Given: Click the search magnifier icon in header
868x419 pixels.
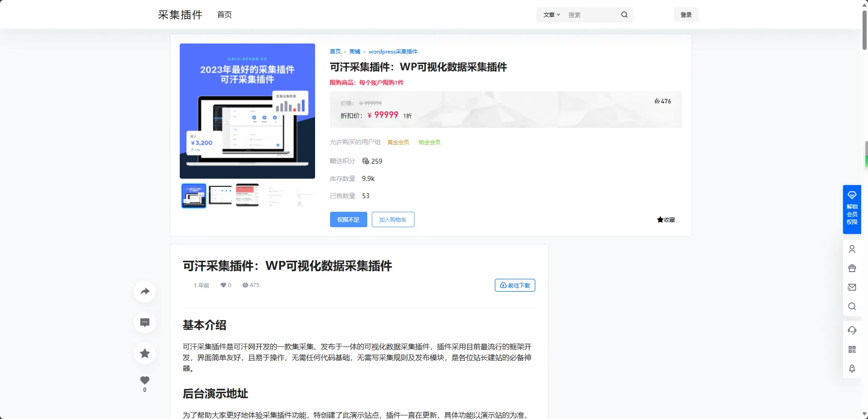Looking at the screenshot, I should click(x=624, y=15).
